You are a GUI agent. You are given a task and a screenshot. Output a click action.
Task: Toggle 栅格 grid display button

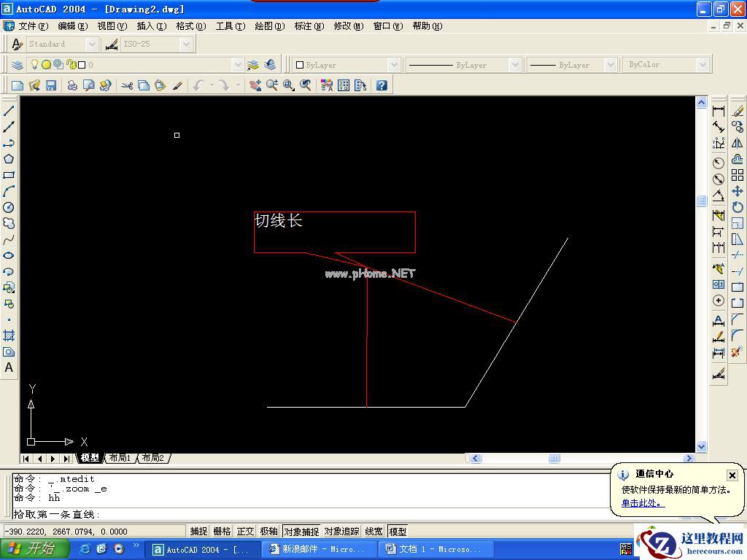222,532
